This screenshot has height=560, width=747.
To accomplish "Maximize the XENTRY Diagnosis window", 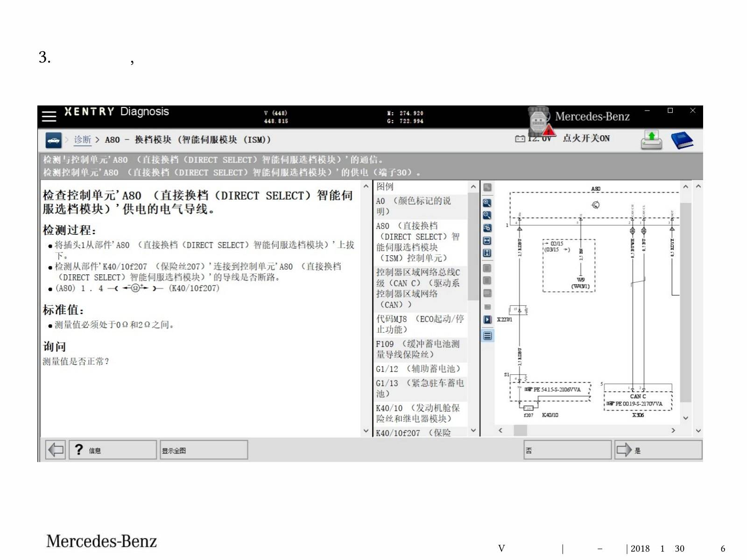I will tap(670, 111).
